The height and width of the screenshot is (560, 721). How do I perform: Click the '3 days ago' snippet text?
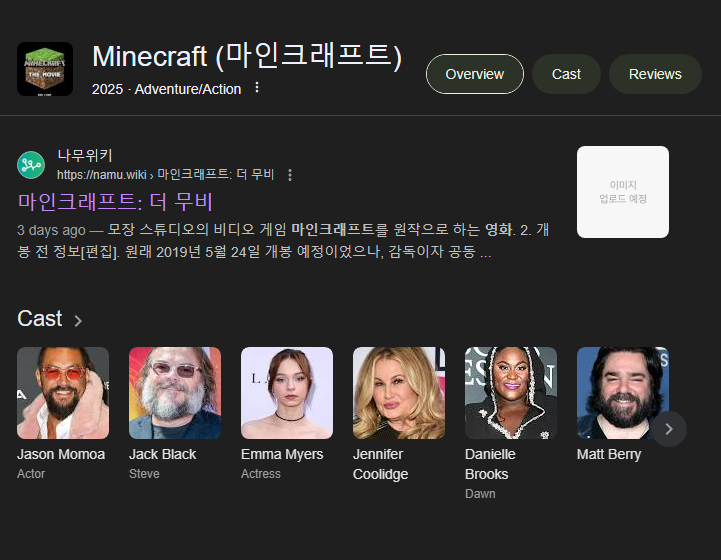[51, 230]
